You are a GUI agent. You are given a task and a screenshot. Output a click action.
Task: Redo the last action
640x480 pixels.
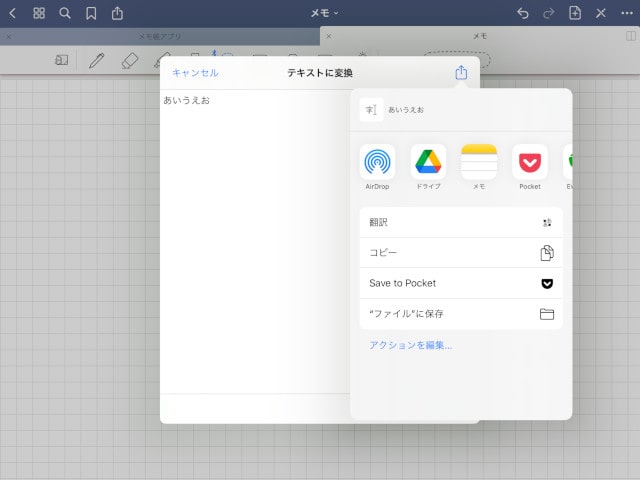[549, 13]
